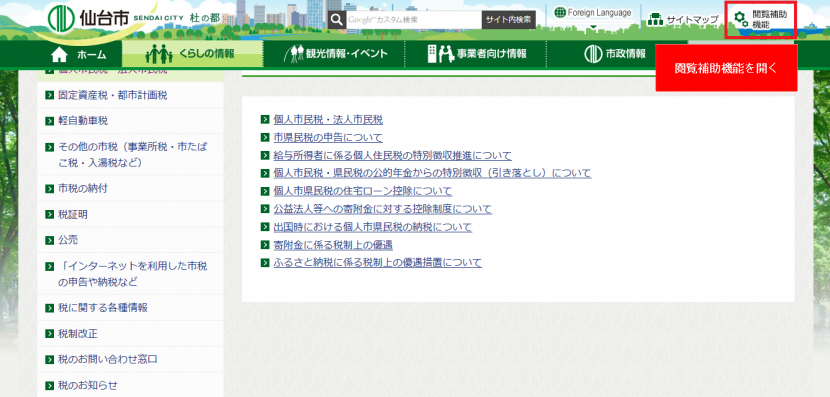This screenshot has height=397, width=830.
Task: Open the サイトマップ link
Action: tap(683, 20)
